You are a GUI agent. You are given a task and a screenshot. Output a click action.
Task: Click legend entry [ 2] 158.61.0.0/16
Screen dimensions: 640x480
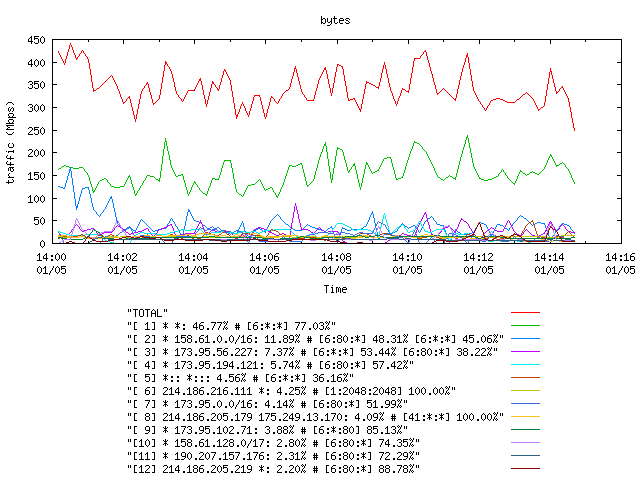pos(315,339)
